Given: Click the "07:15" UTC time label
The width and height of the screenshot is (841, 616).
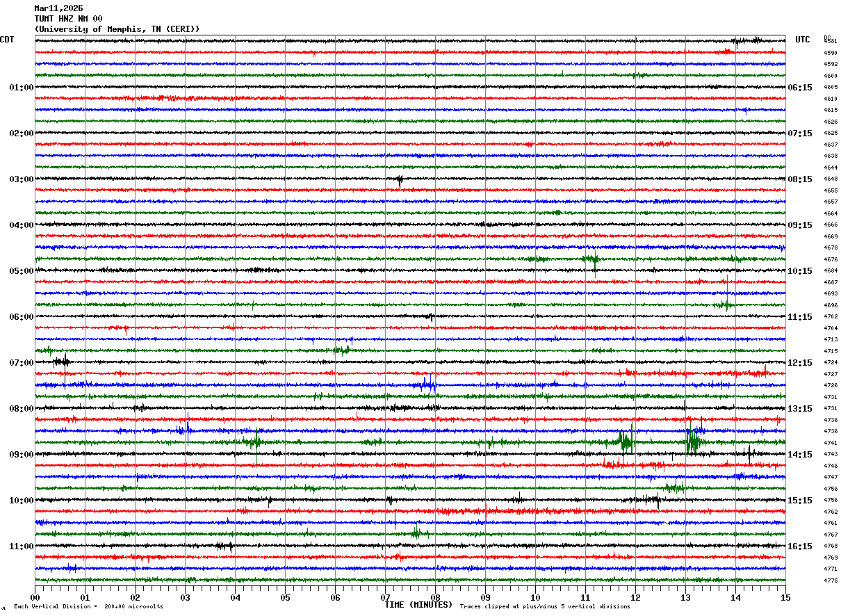Looking at the screenshot, I should click(x=800, y=133).
